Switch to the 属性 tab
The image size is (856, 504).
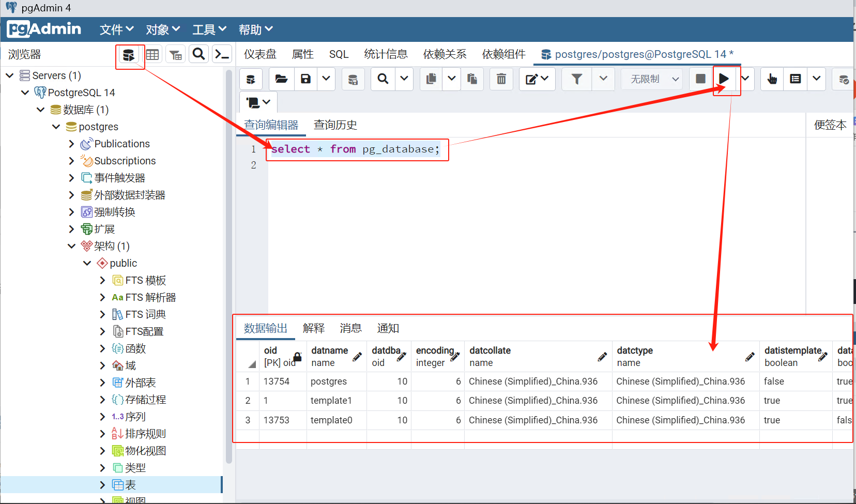pyautogui.click(x=302, y=54)
